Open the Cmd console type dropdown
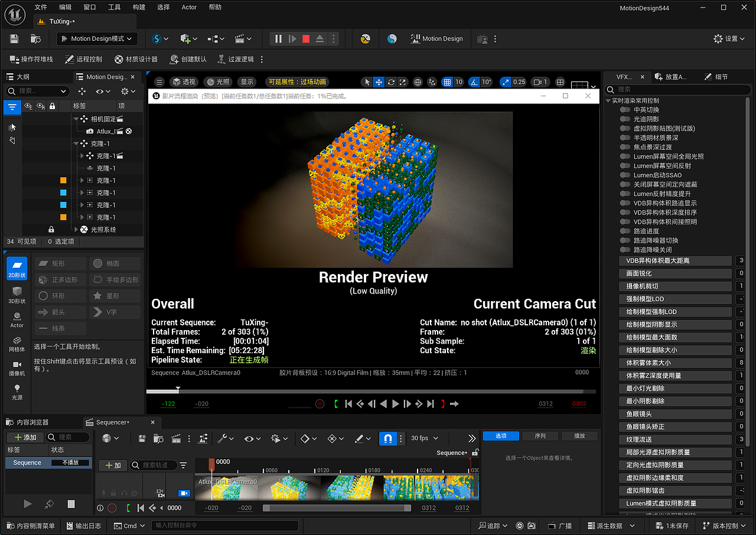 (x=130, y=526)
